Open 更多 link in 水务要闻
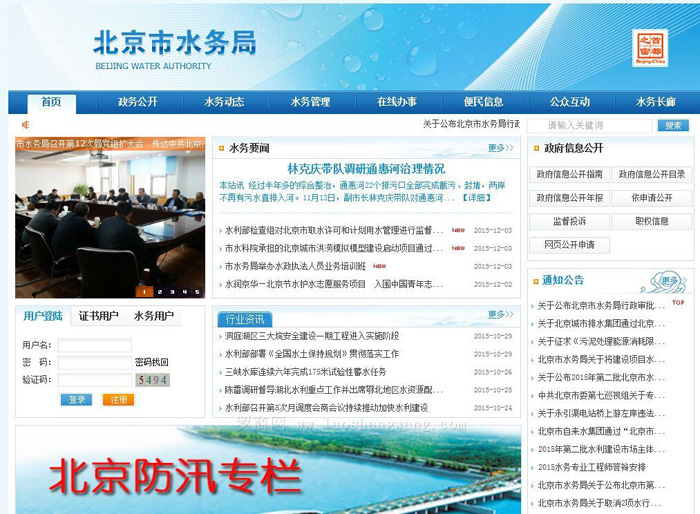Image resolution: width=700 pixels, height=514 pixels. 500,148
